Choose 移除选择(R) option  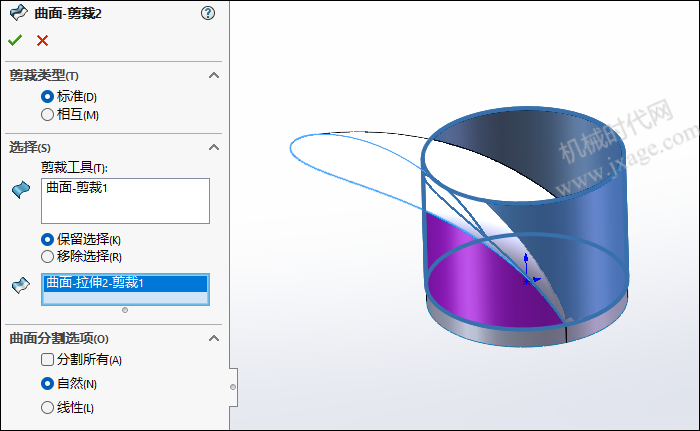point(47,257)
